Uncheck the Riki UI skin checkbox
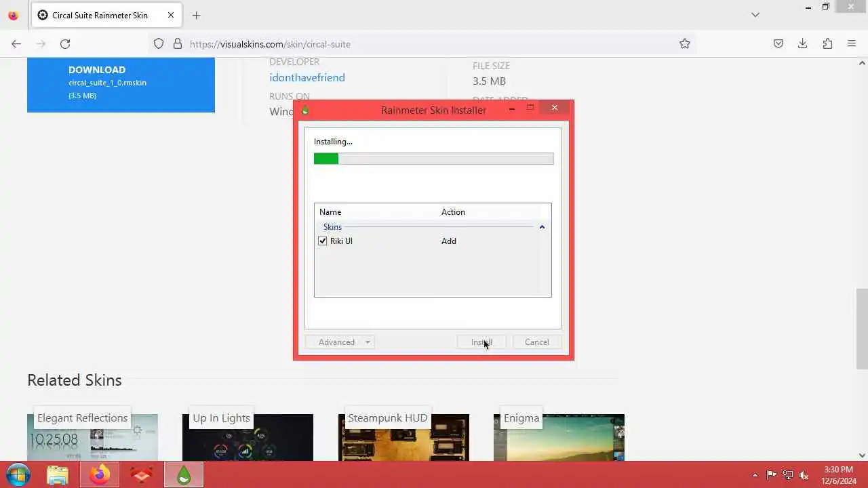The height and width of the screenshot is (488, 868). pyautogui.click(x=323, y=241)
